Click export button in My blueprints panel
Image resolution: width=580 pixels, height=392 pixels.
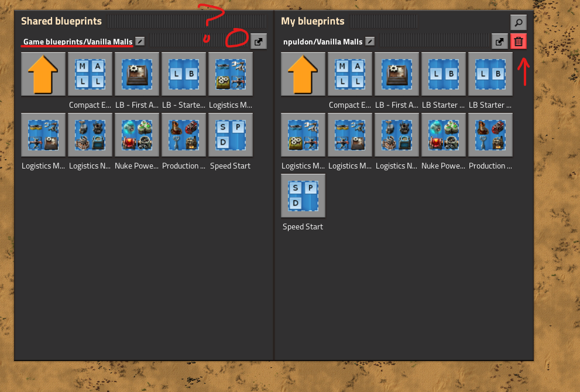click(x=499, y=42)
